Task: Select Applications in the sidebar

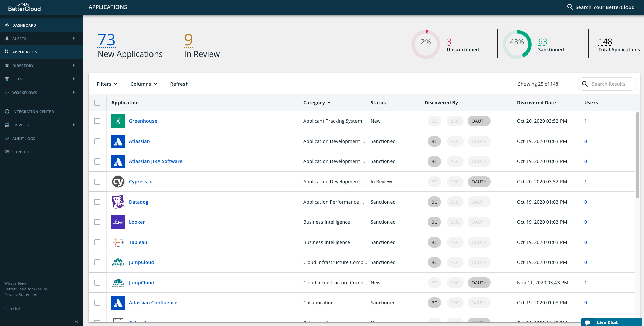Action: pyautogui.click(x=41, y=52)
